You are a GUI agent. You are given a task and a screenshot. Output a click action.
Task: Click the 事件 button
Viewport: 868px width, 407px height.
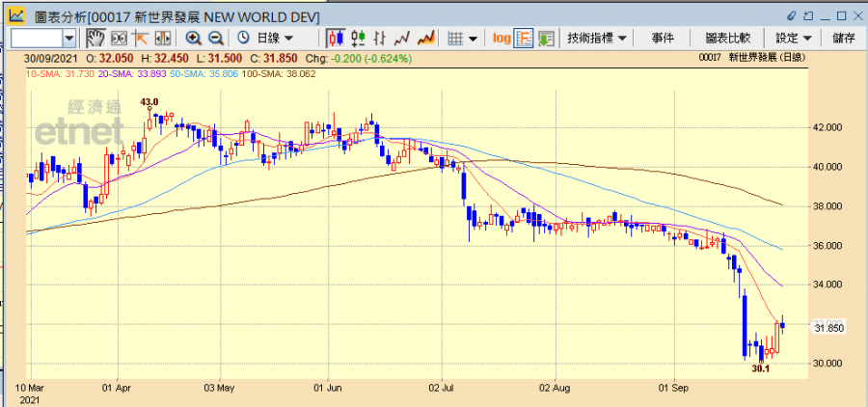tap(663, 38)
